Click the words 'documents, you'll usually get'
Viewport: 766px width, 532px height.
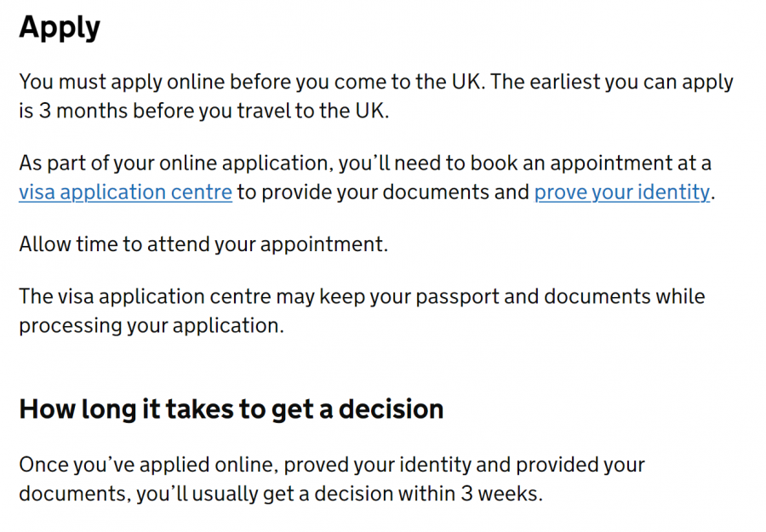tap(163, 494)
